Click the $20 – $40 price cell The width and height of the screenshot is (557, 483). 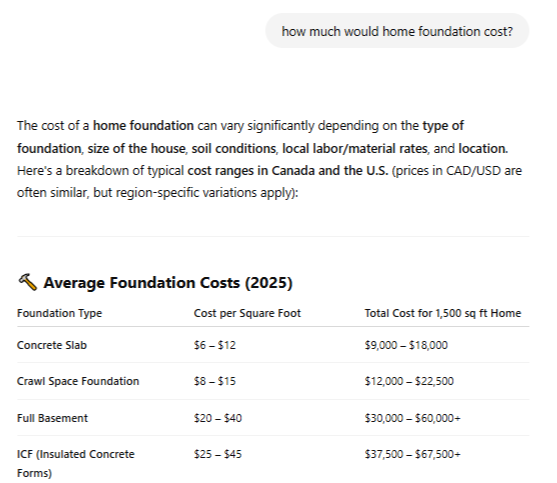tap(218, 418)
